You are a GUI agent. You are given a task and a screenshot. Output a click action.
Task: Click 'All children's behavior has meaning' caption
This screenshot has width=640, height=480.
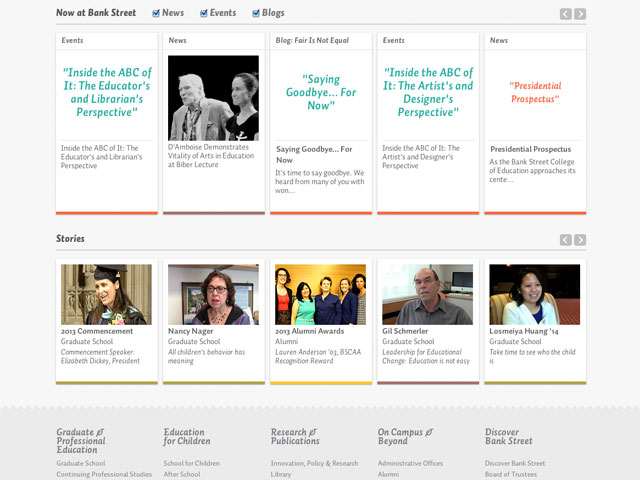point(206,356)
